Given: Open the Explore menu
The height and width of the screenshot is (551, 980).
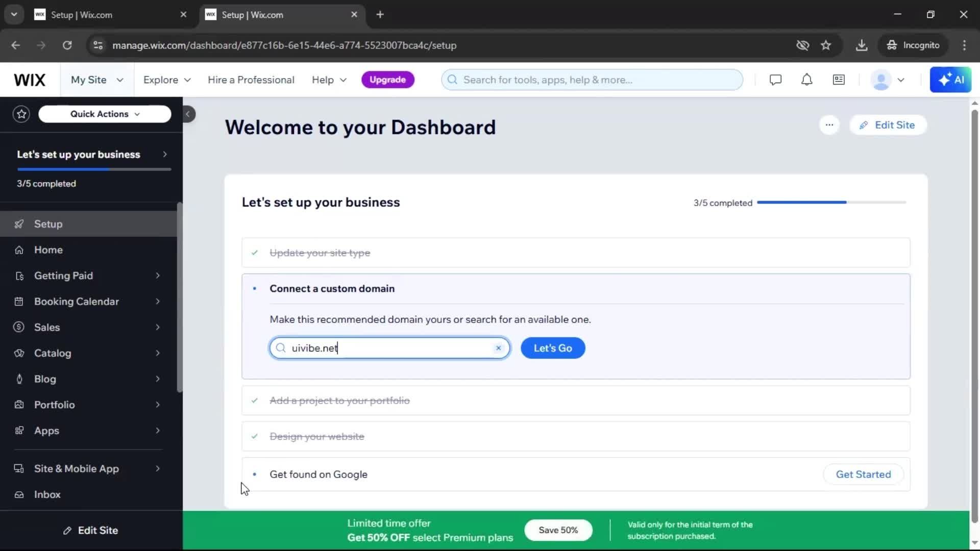Looking at the screenshot, I should pos(167,80).
